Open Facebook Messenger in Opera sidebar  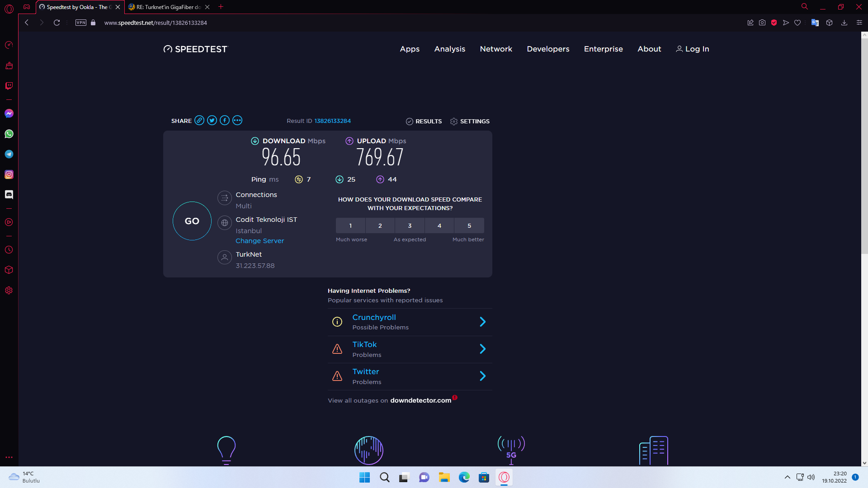[x=9, y=113]
